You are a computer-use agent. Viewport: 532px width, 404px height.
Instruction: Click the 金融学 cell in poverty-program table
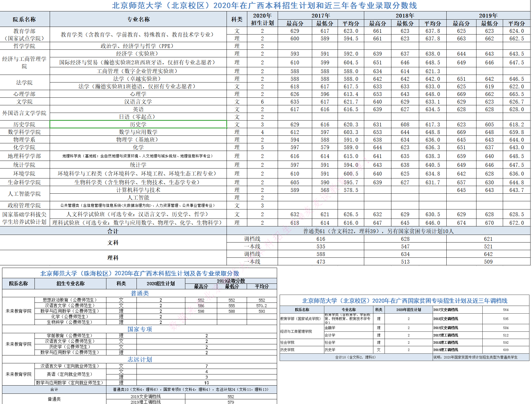[x=329, y=328]
